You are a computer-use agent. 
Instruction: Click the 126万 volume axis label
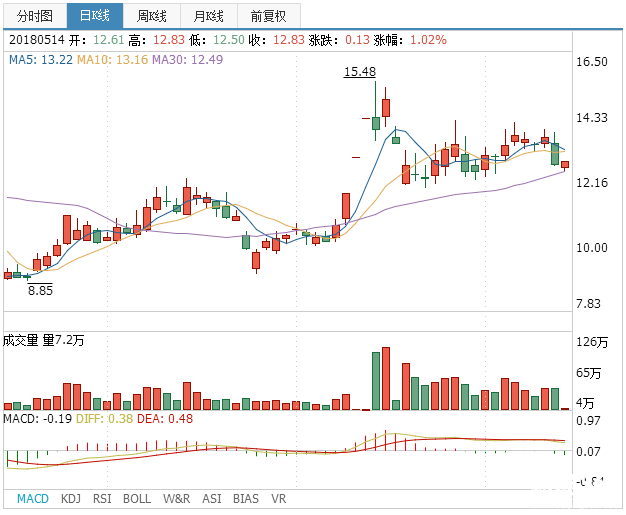click(x=592, y=342)
